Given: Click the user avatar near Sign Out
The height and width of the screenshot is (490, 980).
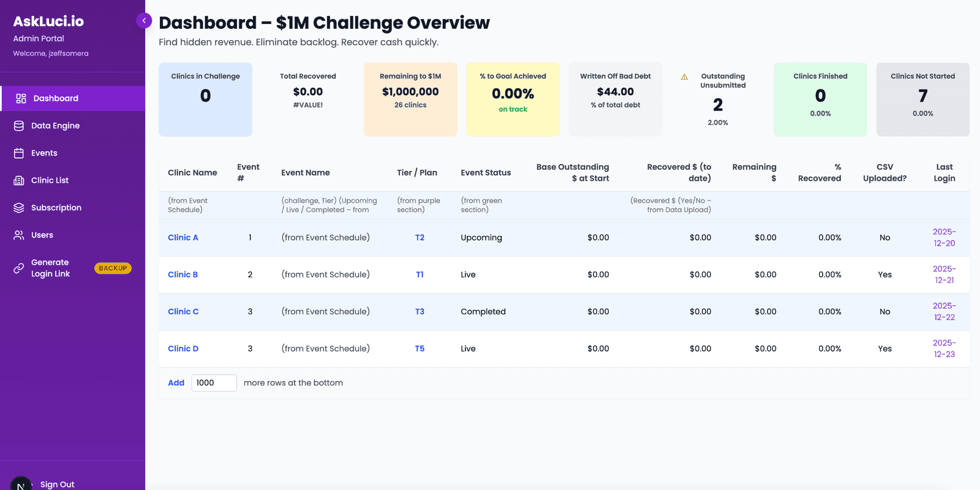Looking at the screenshot, I should pos(21,484).
